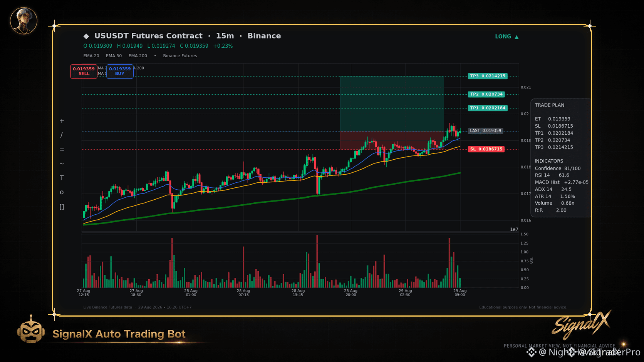Click the 27 Aug 12:15 time label
This screenshot has width=644, height=362.
(x=84, y=293)
